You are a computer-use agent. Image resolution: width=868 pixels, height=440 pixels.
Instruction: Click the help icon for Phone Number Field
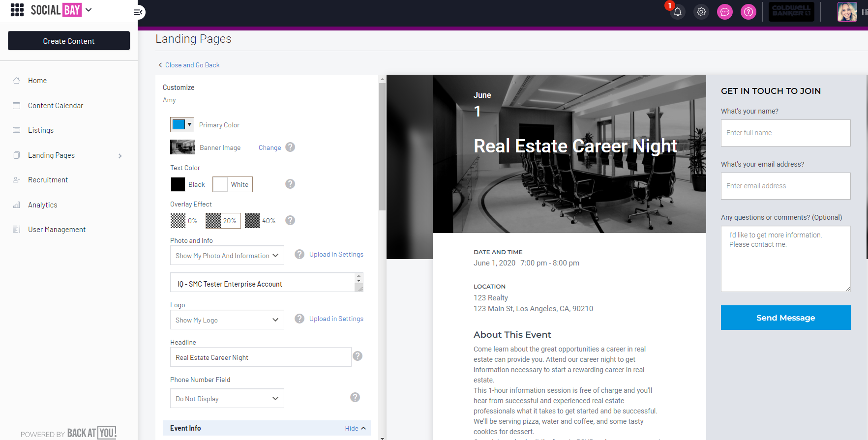tap(355, 397)
